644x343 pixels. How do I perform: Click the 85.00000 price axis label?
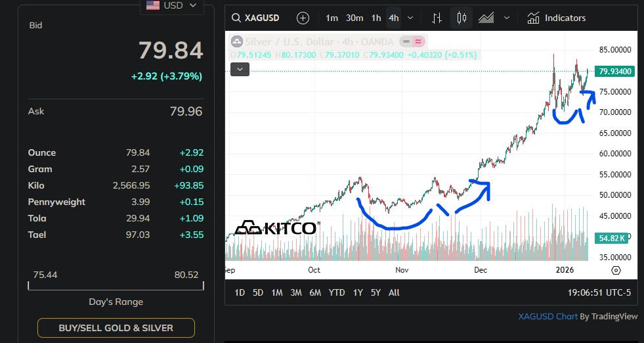point(615,50)
